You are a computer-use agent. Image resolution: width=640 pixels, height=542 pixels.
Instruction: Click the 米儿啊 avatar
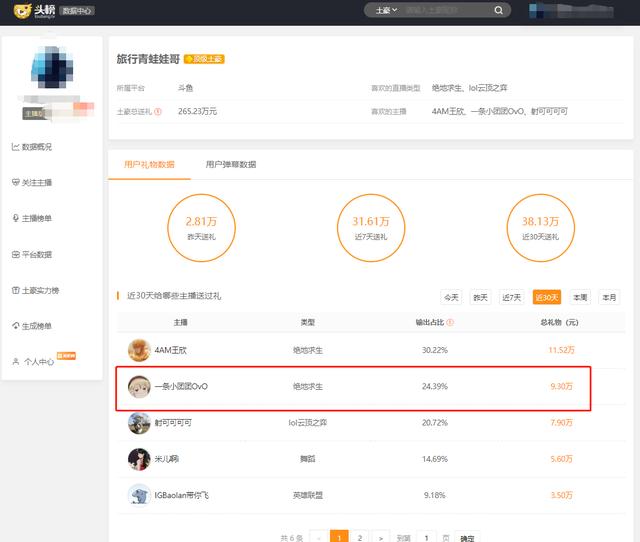(139, 459)
